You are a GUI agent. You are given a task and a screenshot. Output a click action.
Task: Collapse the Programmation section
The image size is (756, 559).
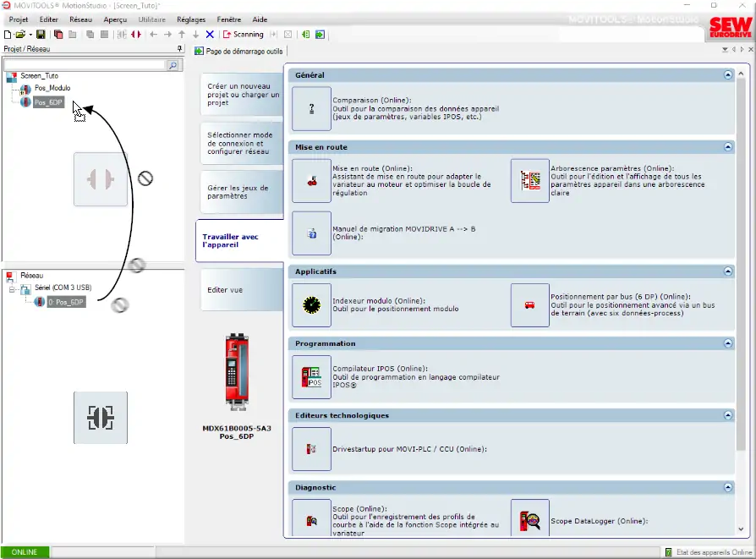727,343
